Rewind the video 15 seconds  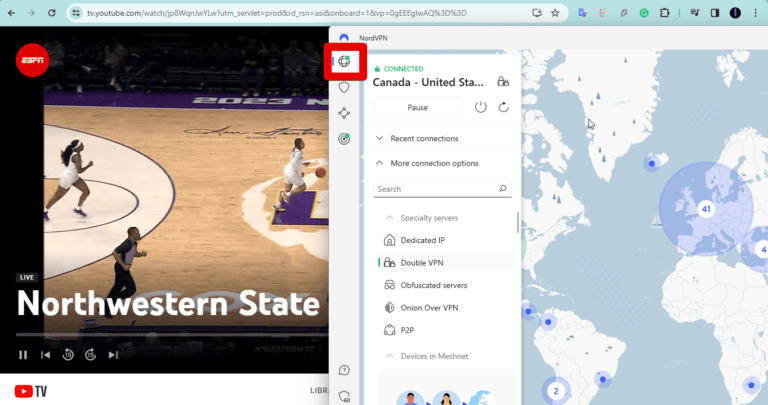(x=68, y=354)
